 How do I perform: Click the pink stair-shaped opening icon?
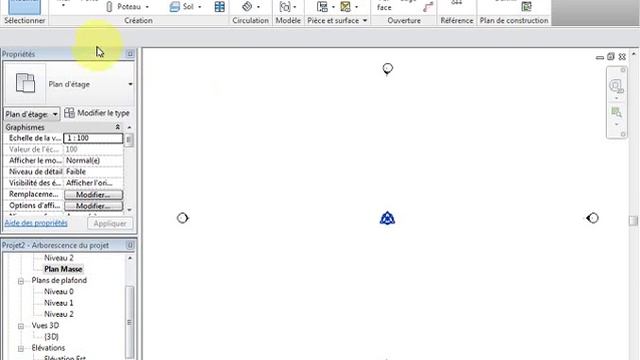click(428, 7)
